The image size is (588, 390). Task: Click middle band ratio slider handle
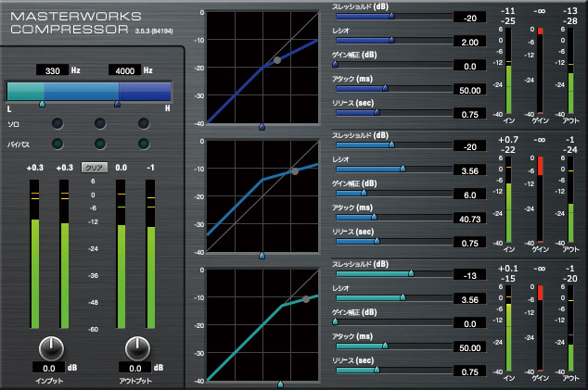[403, 169]
